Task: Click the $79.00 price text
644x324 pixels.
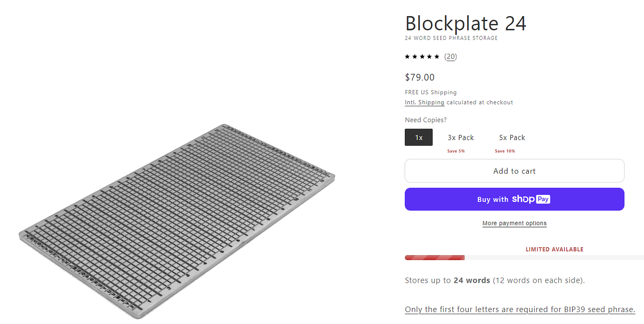Action: click(420, 77)
